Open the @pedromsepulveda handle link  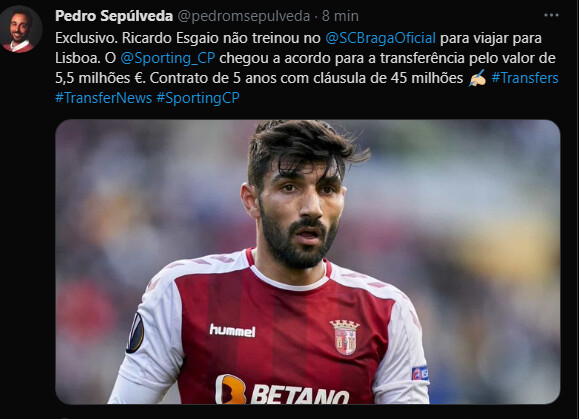[x=244, y=16]
